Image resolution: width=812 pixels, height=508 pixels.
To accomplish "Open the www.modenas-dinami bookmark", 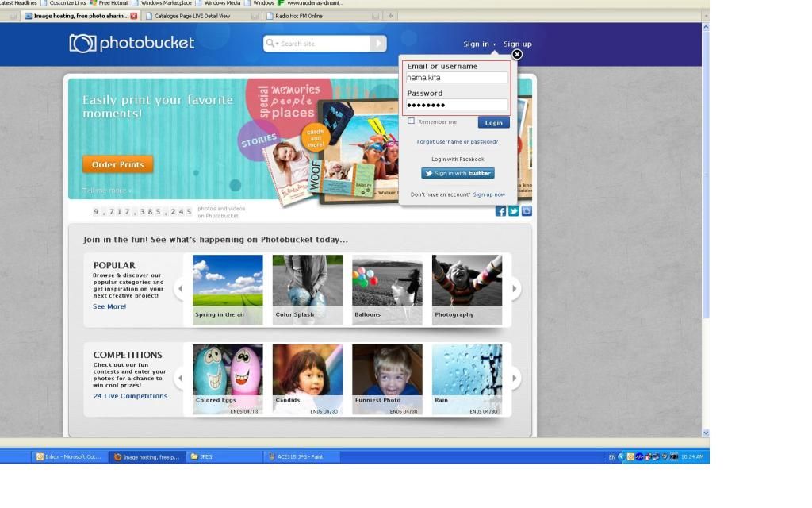I will click(311, 3).
